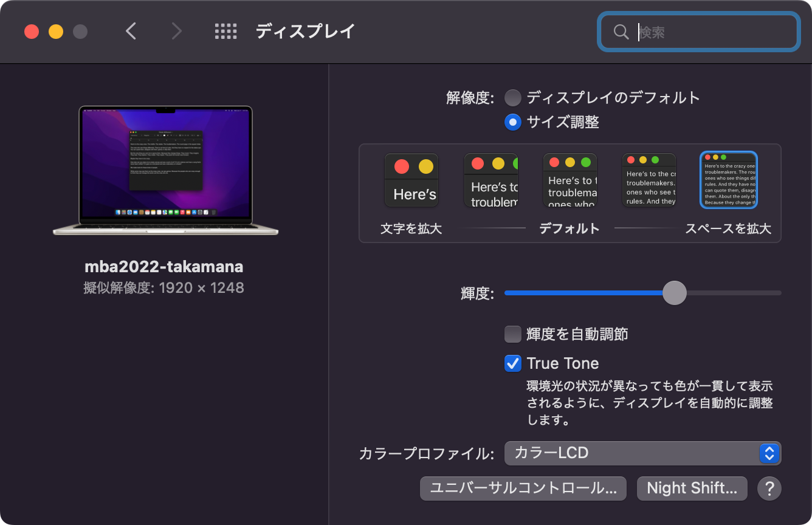
Task: Select the 文字を拡大 scaling thumbnail
Action: tap(411, 179)
